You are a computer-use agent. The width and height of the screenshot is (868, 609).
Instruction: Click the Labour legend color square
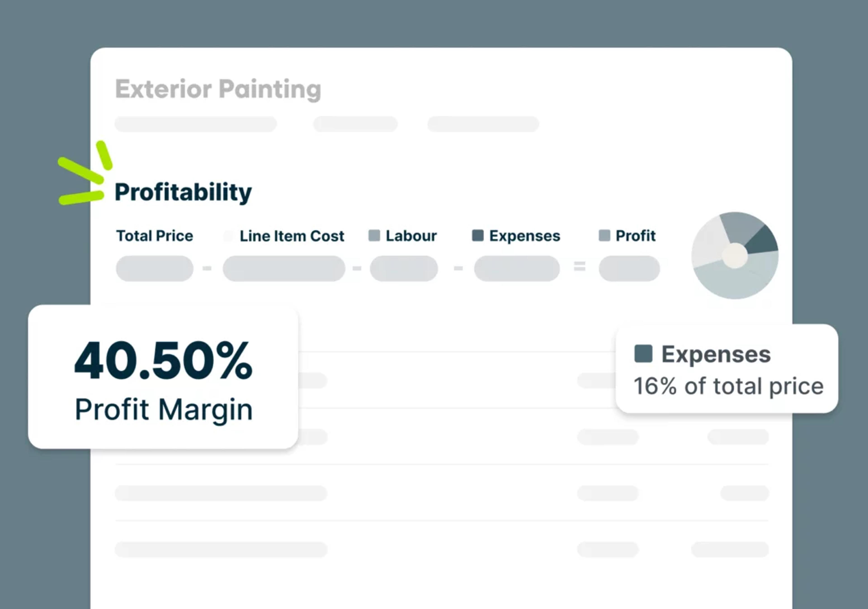pos(374,235)
